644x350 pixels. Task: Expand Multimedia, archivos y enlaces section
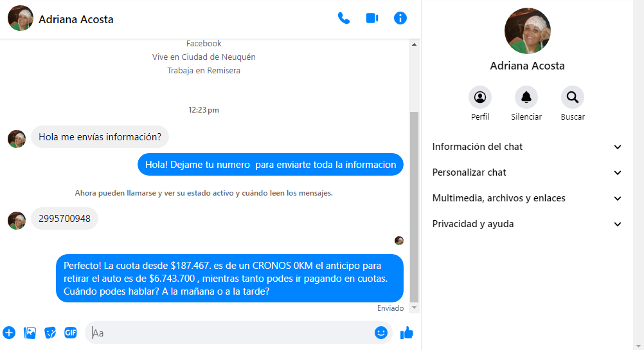[x=527, y=198]
